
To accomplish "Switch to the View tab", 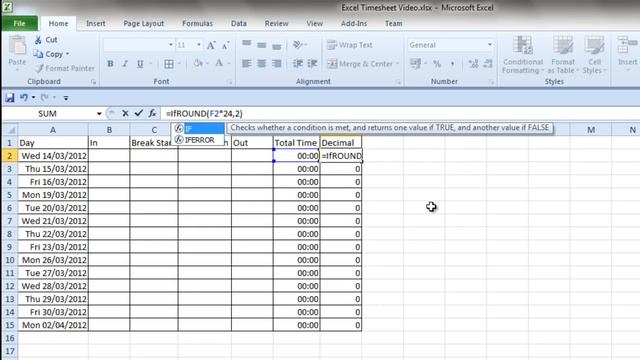I will (x=314, y=23).
